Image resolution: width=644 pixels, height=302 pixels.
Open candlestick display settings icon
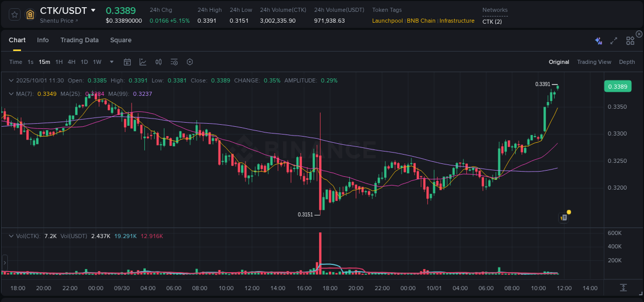tap(158, 61)
